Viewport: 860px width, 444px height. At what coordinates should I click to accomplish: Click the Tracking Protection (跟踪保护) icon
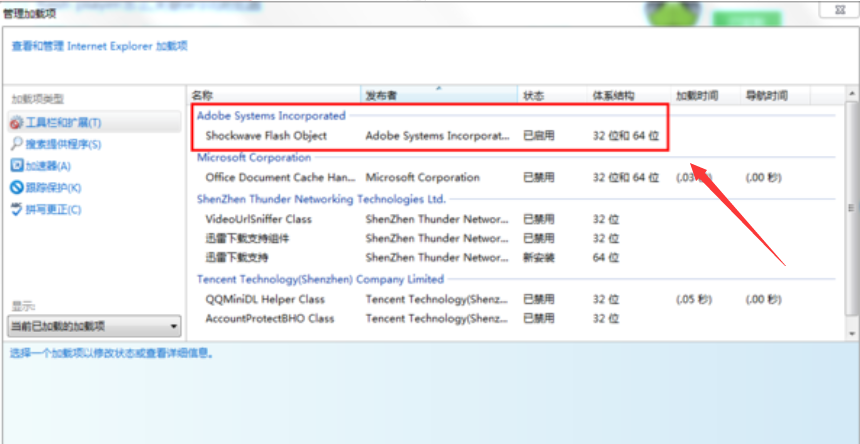(16, 187)
